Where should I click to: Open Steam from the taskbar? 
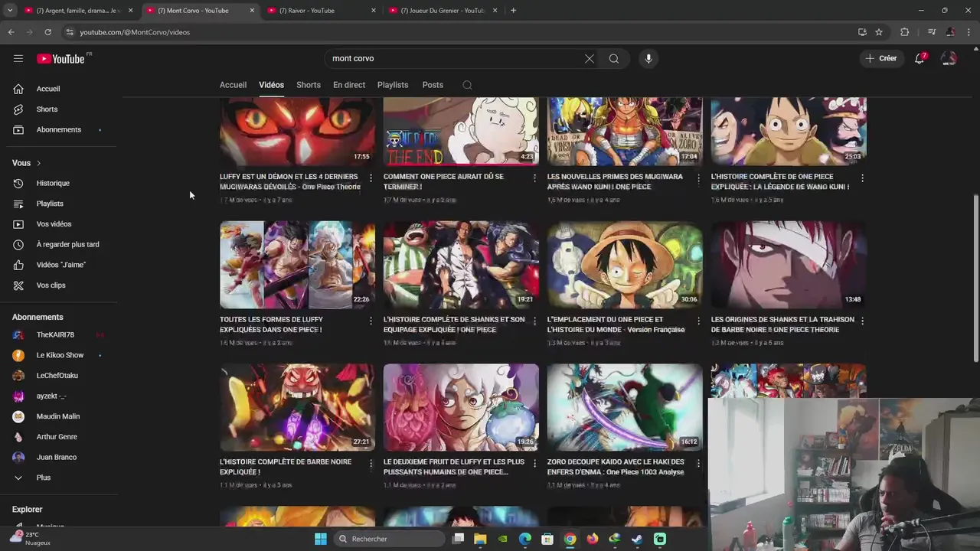[x=637, y=539]
